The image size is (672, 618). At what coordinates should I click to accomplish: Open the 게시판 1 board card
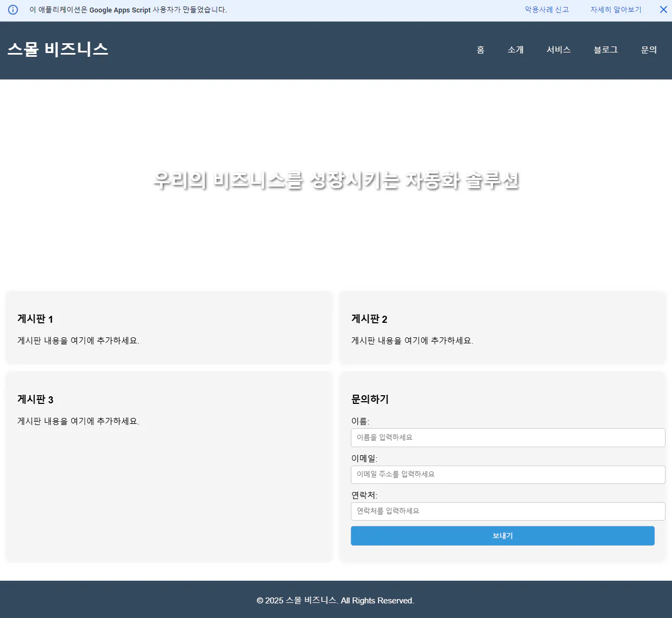169,327
